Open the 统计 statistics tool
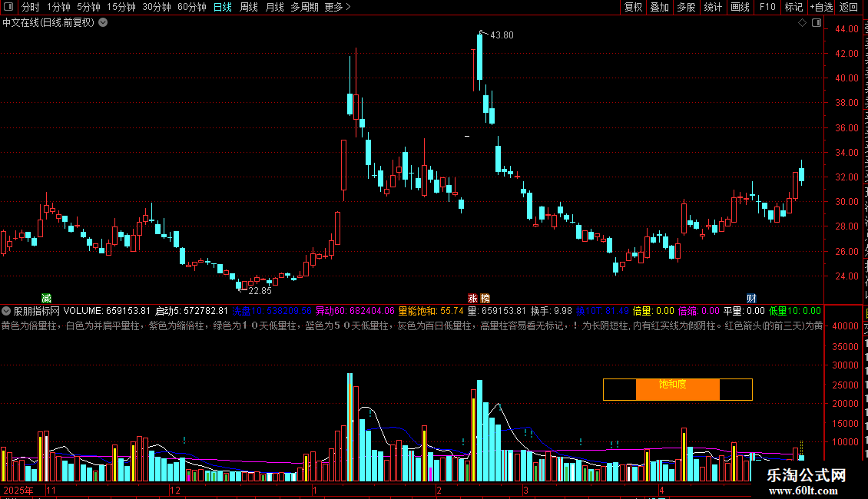The height and width of the screenshot is (499, 868). click(x=712, y=7)
